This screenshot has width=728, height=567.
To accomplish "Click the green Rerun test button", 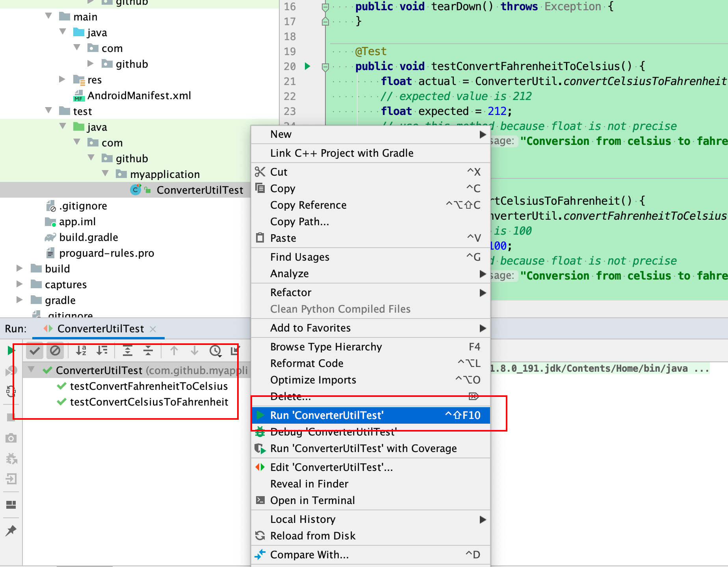I will (x=10, y=350).
